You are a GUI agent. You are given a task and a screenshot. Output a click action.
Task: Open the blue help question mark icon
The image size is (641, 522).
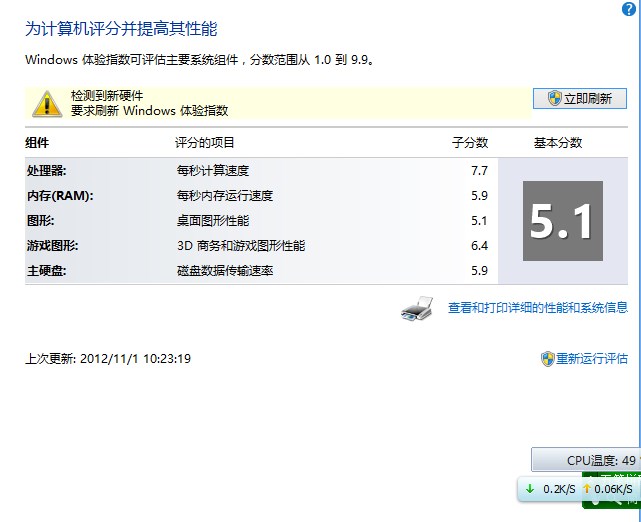pos(629,9)
